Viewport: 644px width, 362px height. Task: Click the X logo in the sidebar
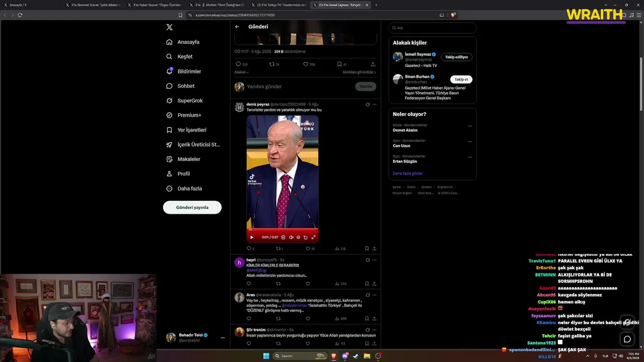pos(170,27)
